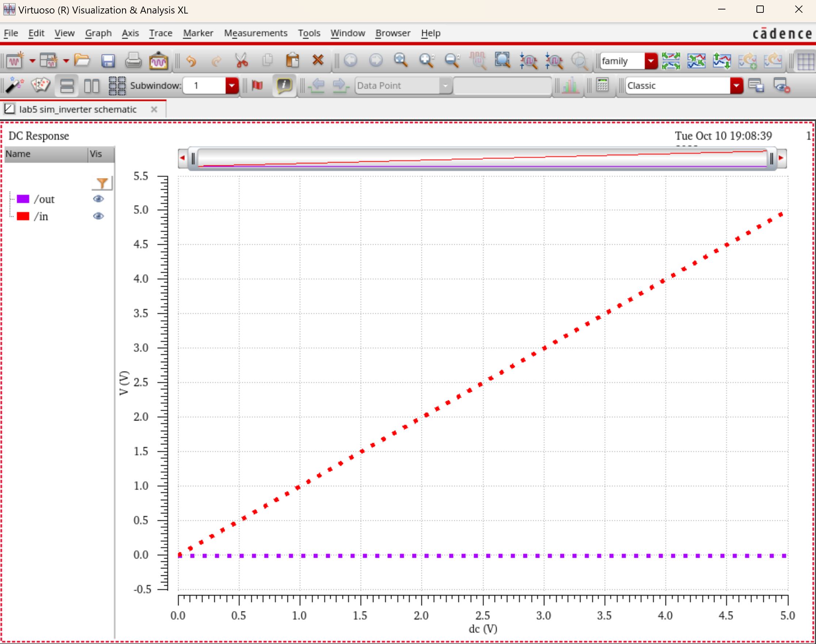Image resolution: width=816 pixels, height=644 pixels.
Task: Open the Classic workspace dropdown
Action: click(x=736, y=85)
